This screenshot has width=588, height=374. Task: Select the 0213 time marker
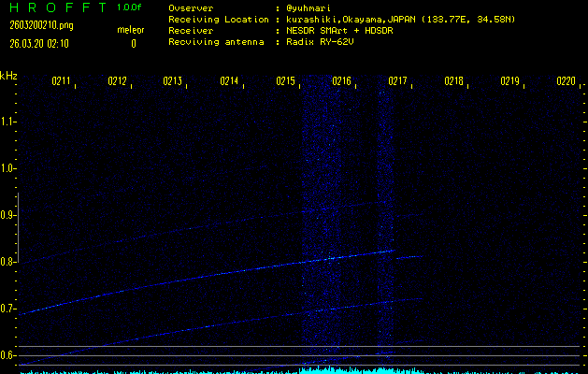coord(174,82)
